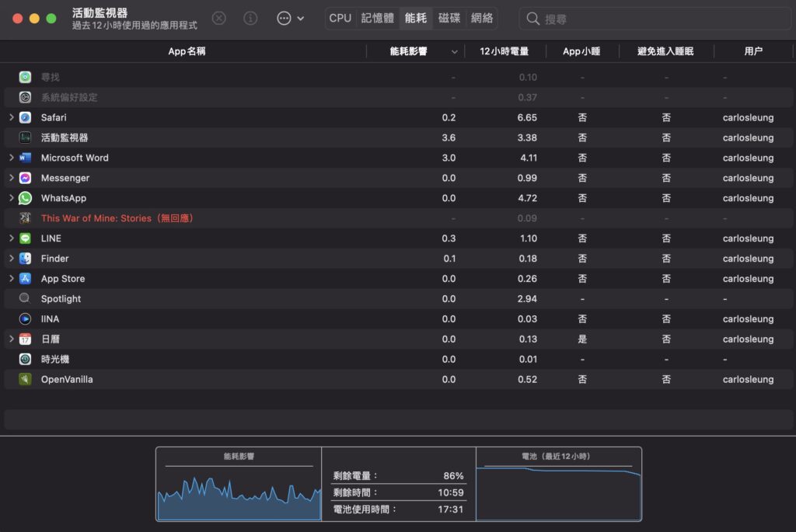Sort by the 能耗影響 column header

click(x=408, y=51)
